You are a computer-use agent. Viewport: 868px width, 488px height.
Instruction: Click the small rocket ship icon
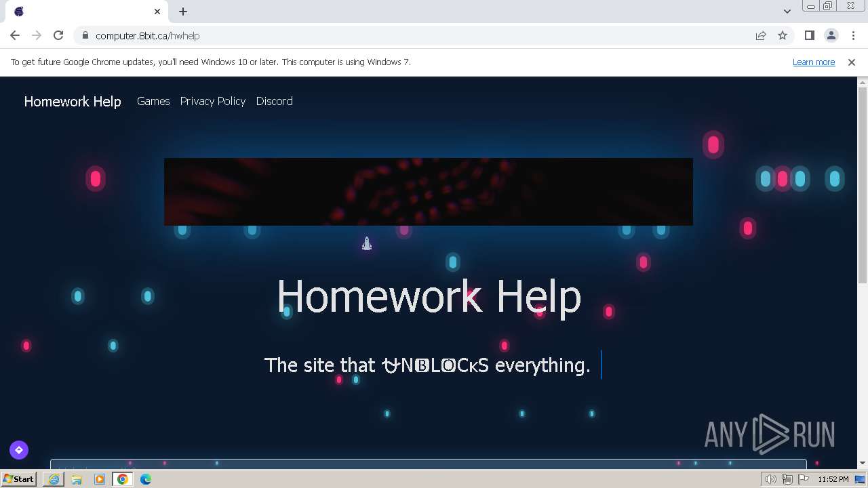click(x=367, y=244)
